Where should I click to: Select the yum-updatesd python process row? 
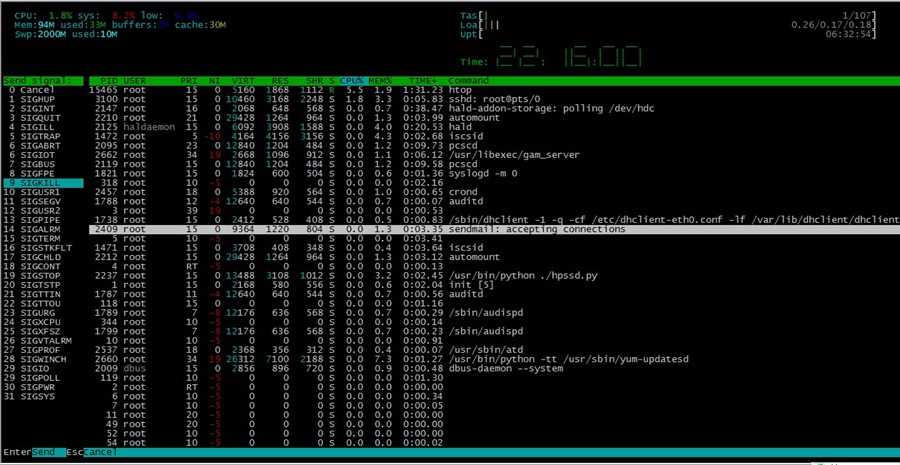[x=494, y=359]
